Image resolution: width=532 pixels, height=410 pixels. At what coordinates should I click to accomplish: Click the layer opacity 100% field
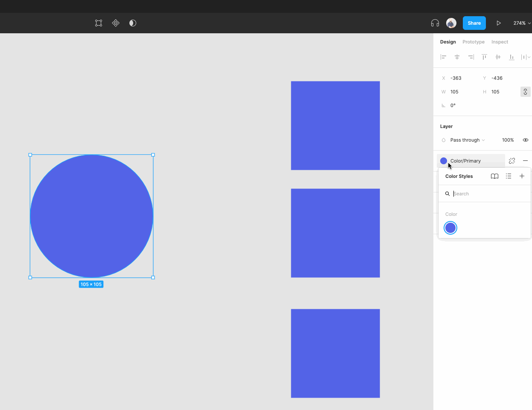click(508, 140)
